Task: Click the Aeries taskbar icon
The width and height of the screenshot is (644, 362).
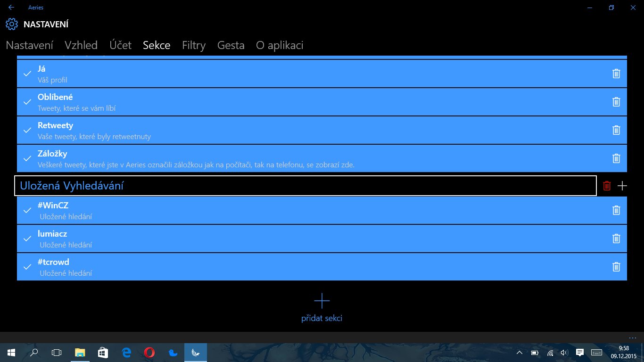Action: (x=195, y=353)
